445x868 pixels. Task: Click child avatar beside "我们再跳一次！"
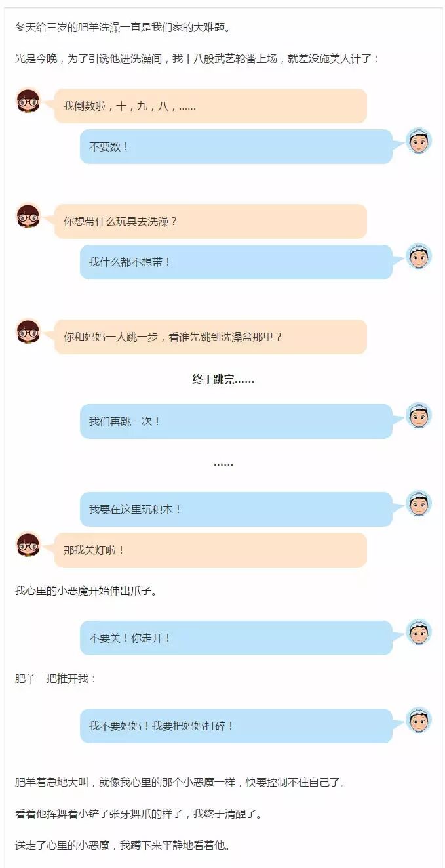click(419, 416)
